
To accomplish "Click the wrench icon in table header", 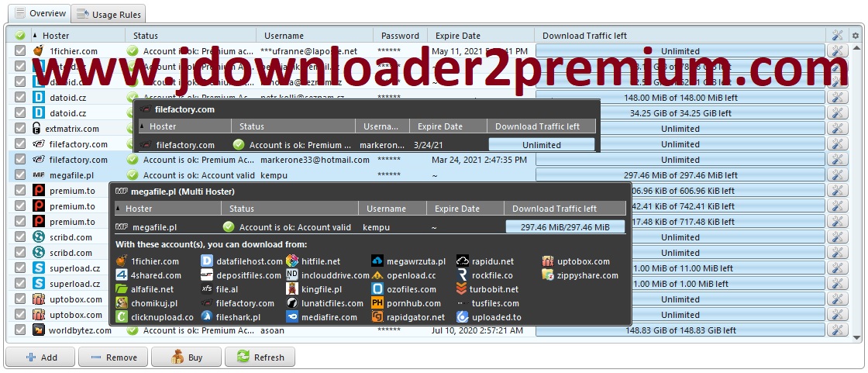I will 837,36.
